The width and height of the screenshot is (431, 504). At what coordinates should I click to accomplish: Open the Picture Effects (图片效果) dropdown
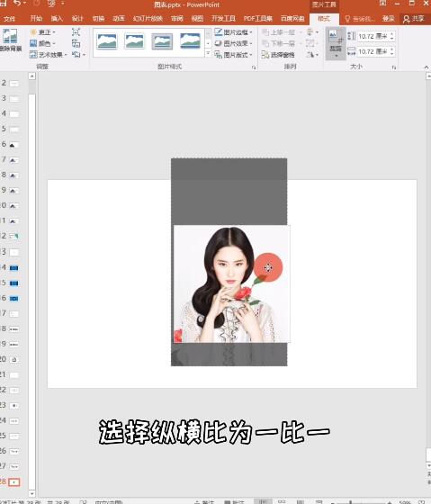(x=233, y=43)
